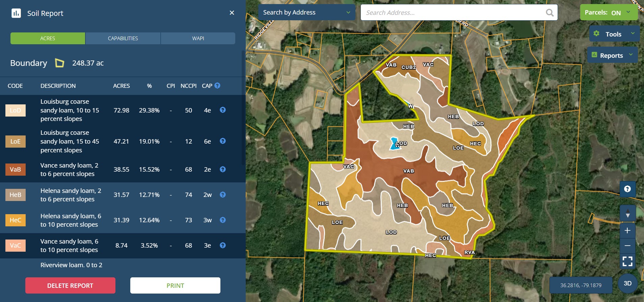Zoom out with the minus button
Screen dimensions: 644x302
[627, 246]
